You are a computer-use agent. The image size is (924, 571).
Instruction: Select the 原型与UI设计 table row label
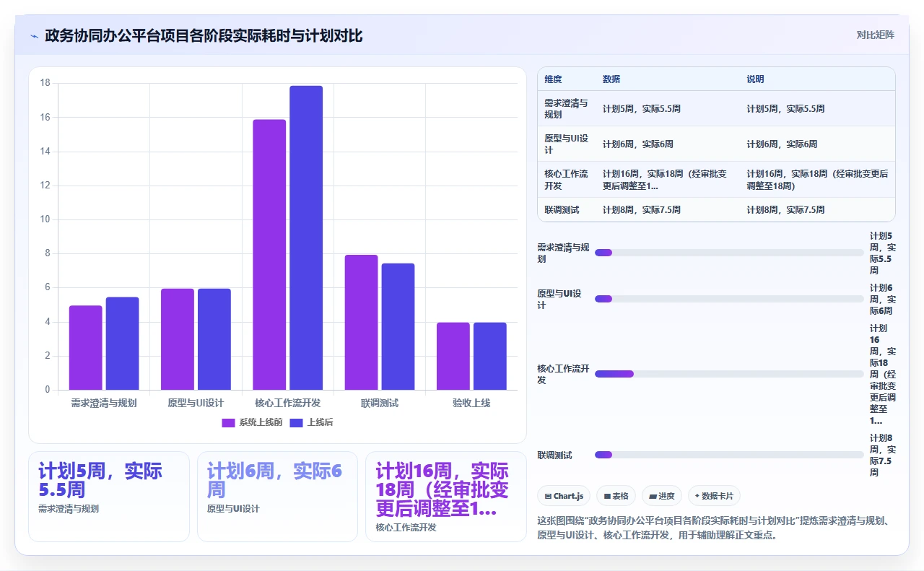tap(567, 144)
